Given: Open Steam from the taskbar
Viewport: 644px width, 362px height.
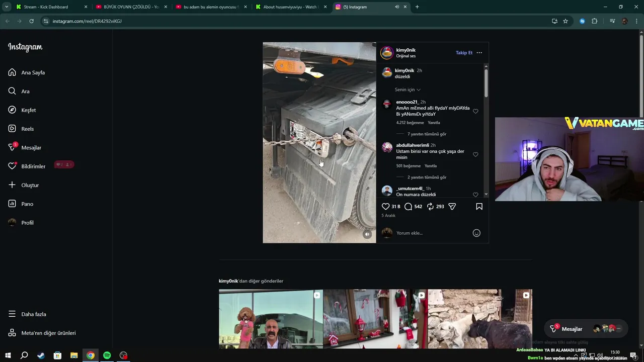Looking at the screenshot, I should click(x=41, y=355).
